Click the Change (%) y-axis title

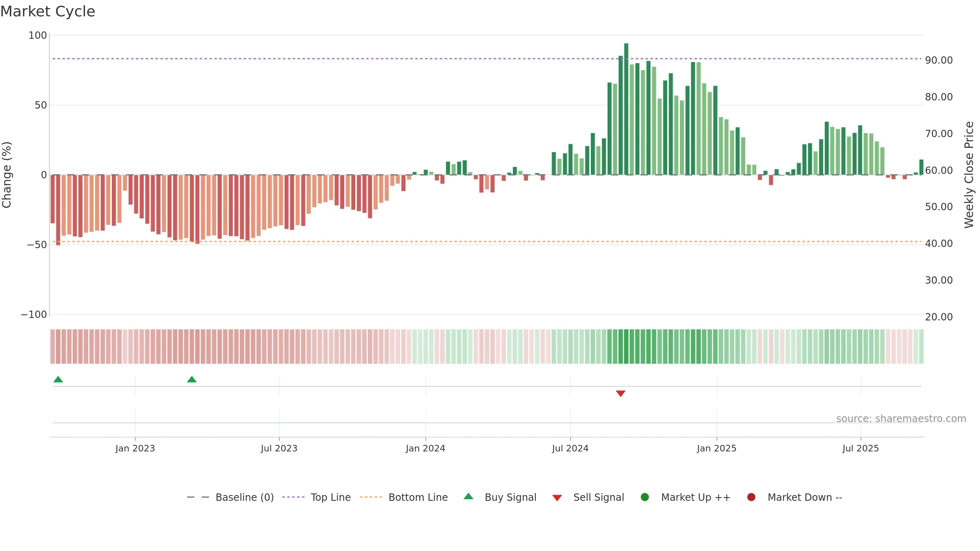coord(7,175)
